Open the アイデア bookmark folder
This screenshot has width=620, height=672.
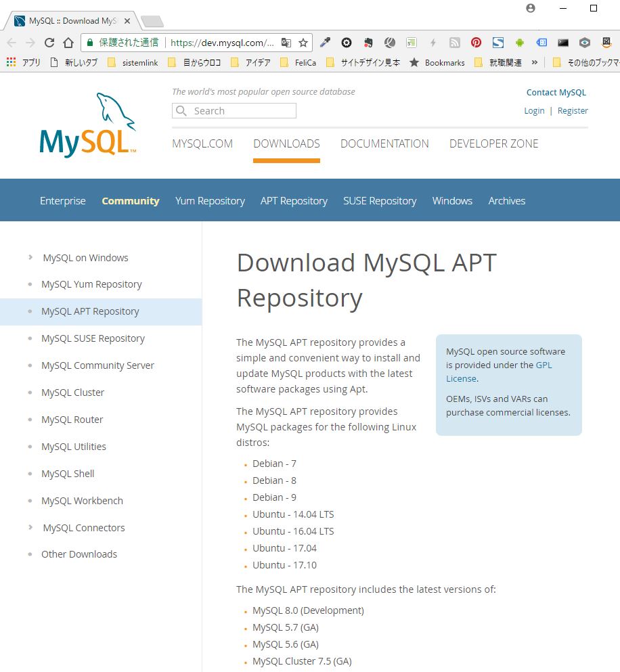point(250,62)
